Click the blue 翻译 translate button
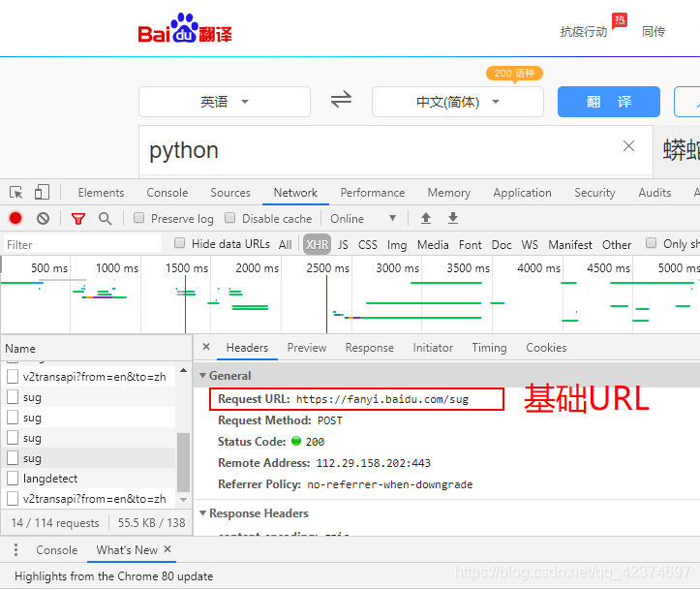 (608, 102)
